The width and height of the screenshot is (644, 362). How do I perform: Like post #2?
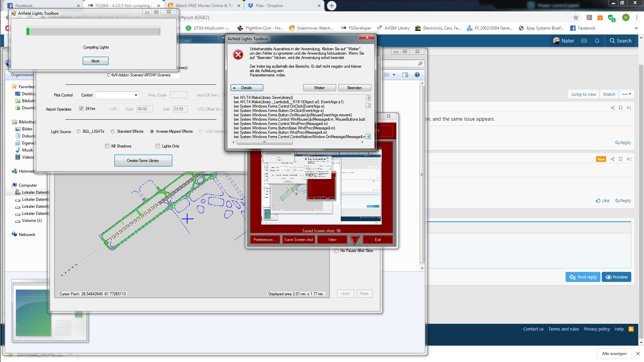pyautogui.click(x=603, y=201)
